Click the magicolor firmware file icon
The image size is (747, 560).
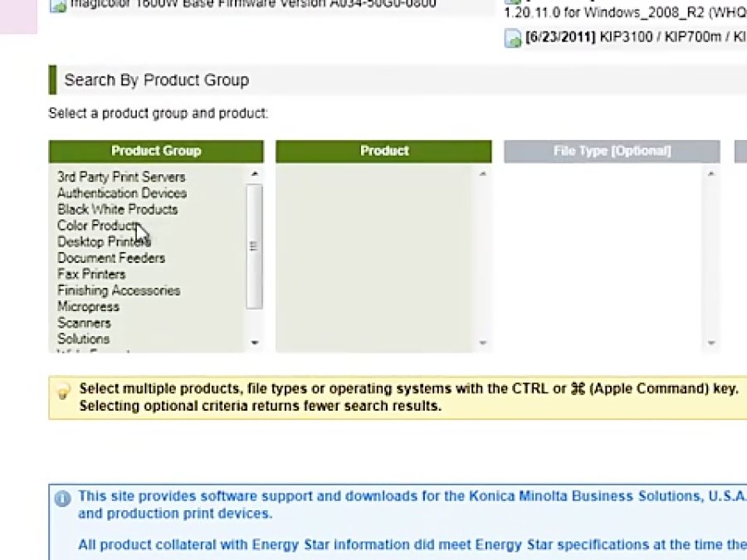(x=57, y=6)
